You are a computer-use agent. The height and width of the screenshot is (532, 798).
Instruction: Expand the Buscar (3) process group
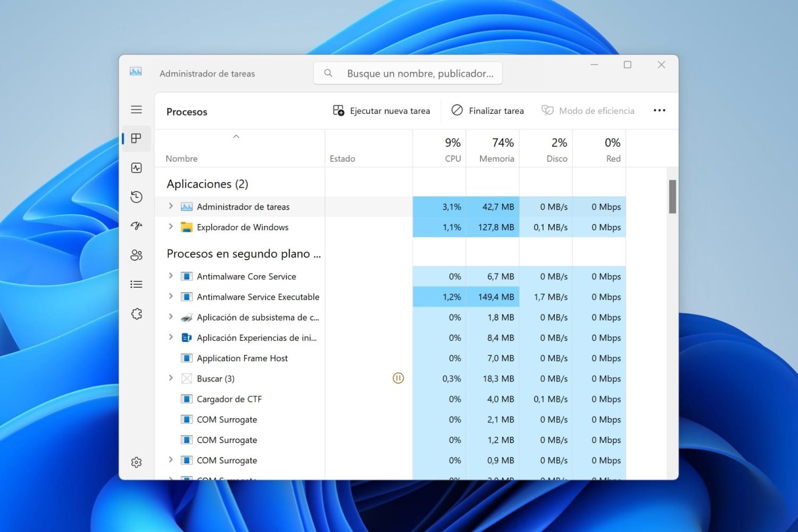(x=170, y=378)
